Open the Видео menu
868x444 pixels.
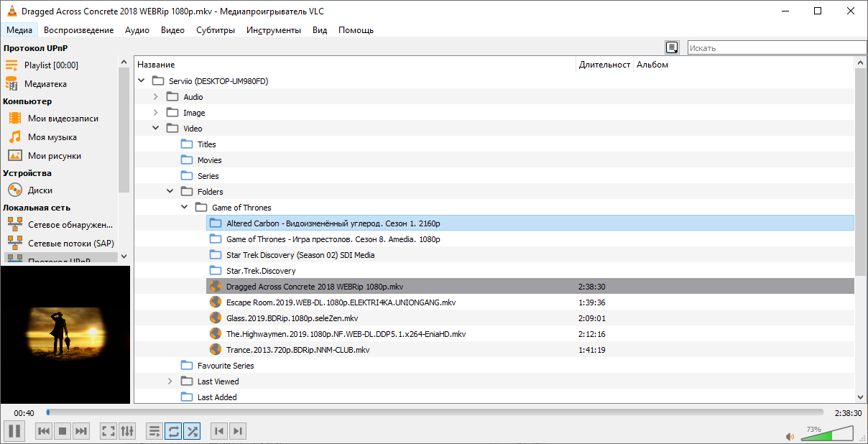(x=172, y=30)
